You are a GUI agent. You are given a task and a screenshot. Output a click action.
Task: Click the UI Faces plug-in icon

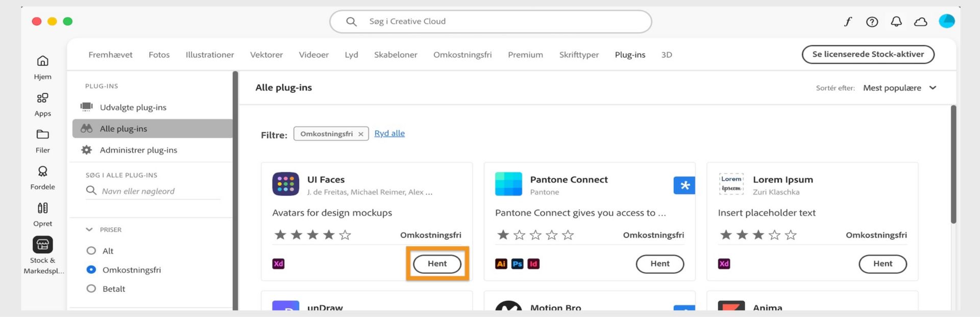click(286, 184)
